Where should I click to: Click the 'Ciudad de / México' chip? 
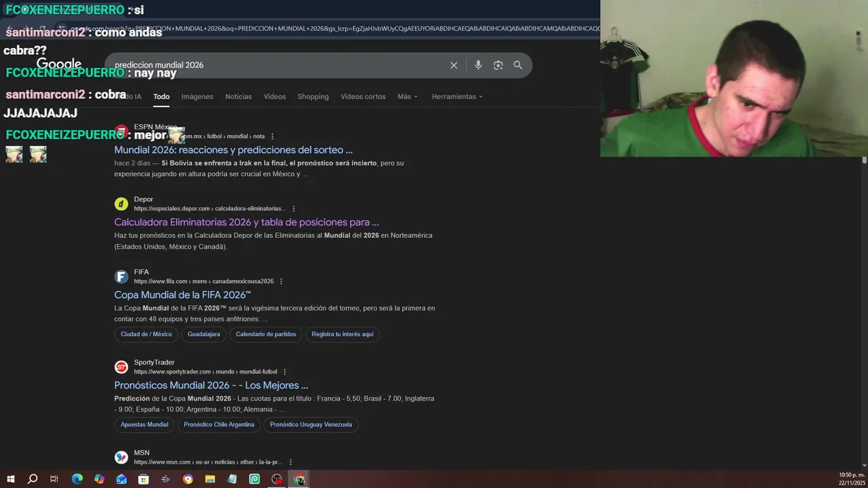[x=146, y=334]
